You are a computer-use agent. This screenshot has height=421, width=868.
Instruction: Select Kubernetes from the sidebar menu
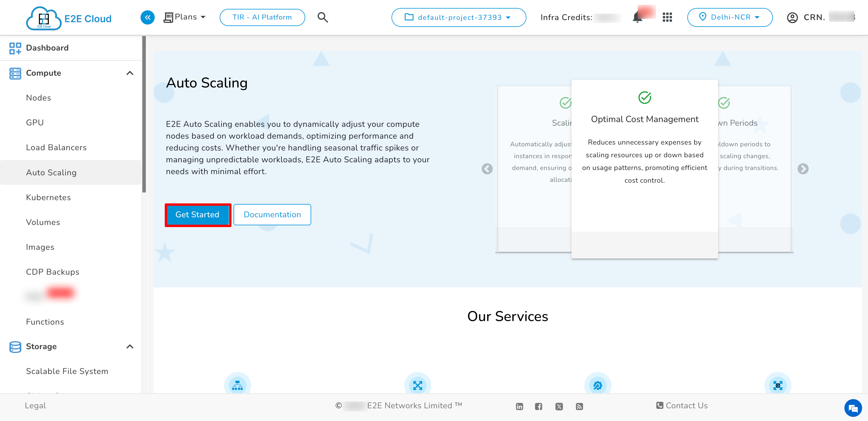coord(48,197)
